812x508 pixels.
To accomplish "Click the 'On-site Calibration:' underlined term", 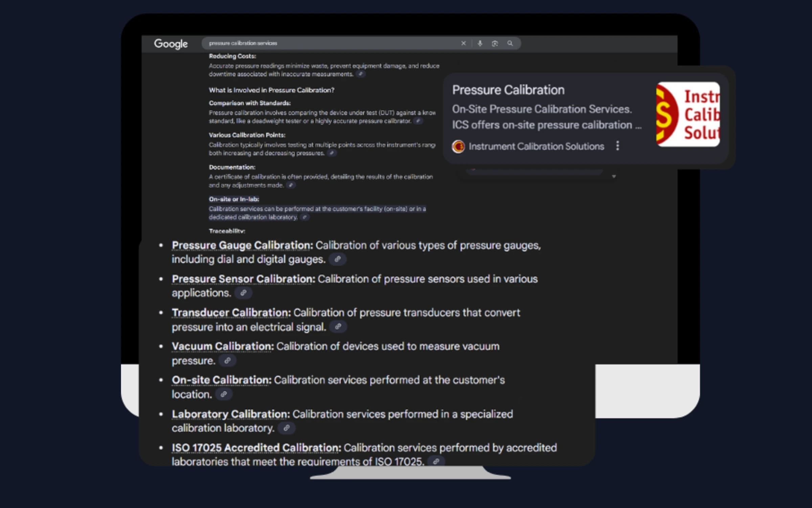I will coord(222,380).
